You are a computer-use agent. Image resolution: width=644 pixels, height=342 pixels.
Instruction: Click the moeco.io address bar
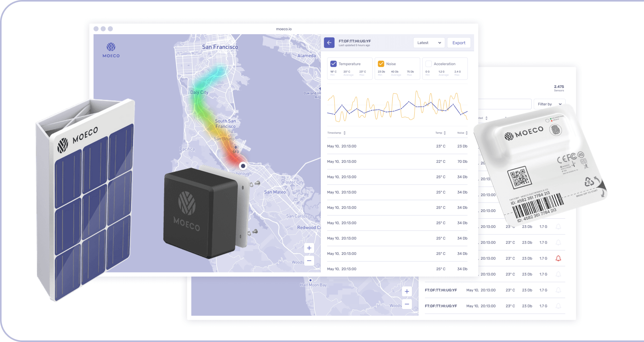pyautogui.click(x=284, y=29)
